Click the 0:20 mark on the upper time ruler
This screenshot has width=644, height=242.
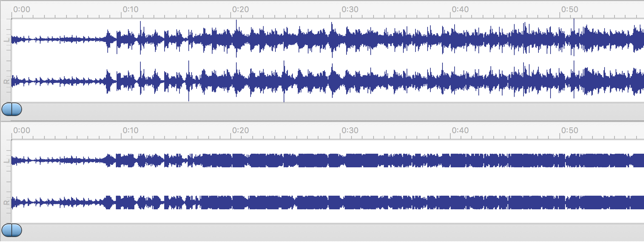pyautogui.click(x=240, y=10)
